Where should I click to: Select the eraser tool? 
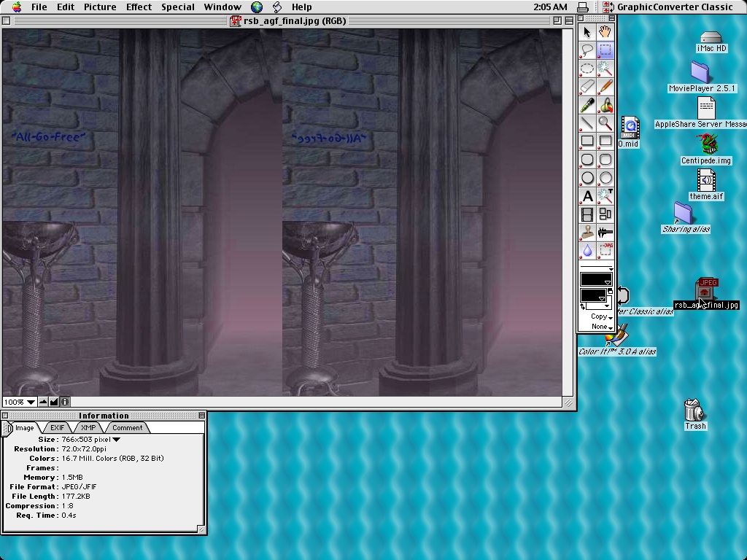[587, 87]
